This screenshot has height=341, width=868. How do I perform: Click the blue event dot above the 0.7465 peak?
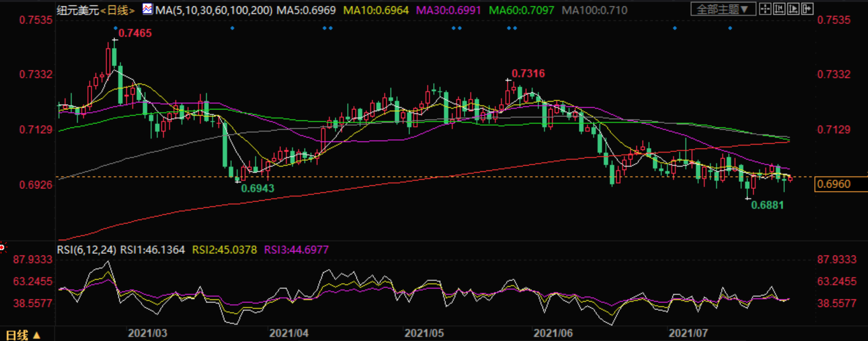pos(115,28)
